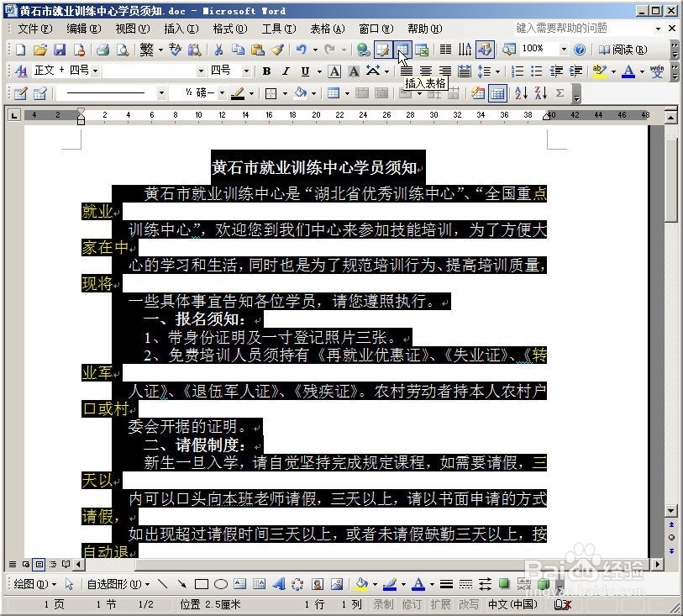This screenshot has width=683, height=616.
Task: Open the 表格 menu
Action: click(327, 29)
